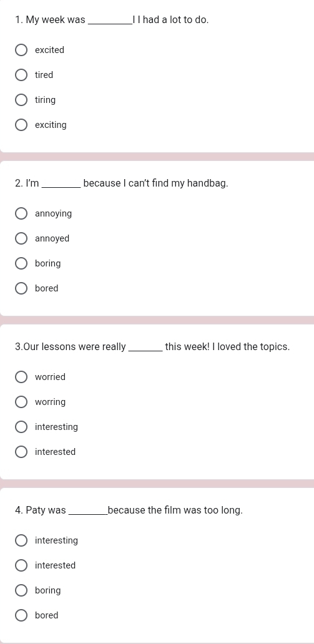Select 'excited' for question 1
The image size is (314, 644).
[21, 50]
